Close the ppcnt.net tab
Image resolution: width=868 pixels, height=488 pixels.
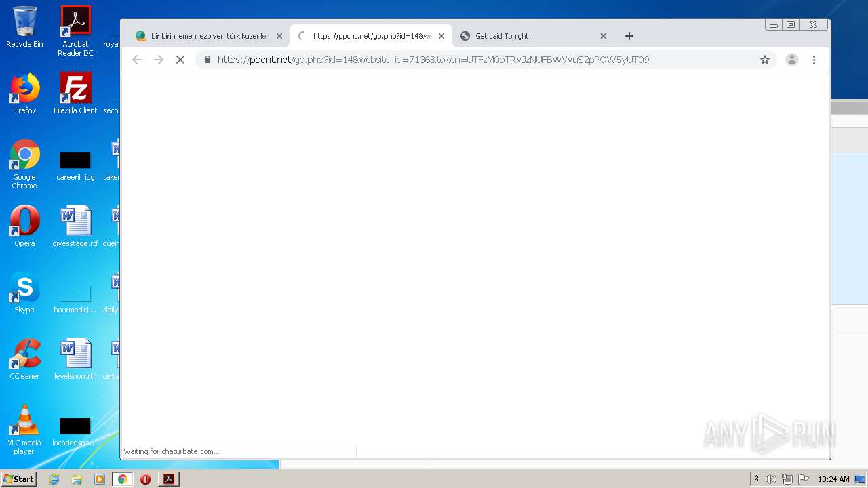441,36
